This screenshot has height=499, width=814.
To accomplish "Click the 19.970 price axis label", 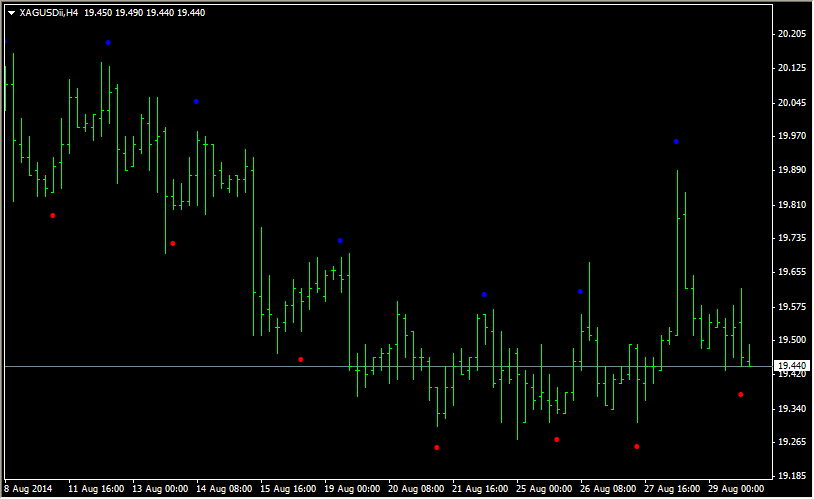I will (792, 136).
